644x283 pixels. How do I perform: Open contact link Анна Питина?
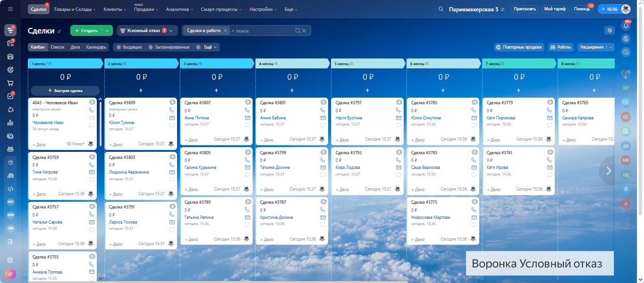(196, 118)
